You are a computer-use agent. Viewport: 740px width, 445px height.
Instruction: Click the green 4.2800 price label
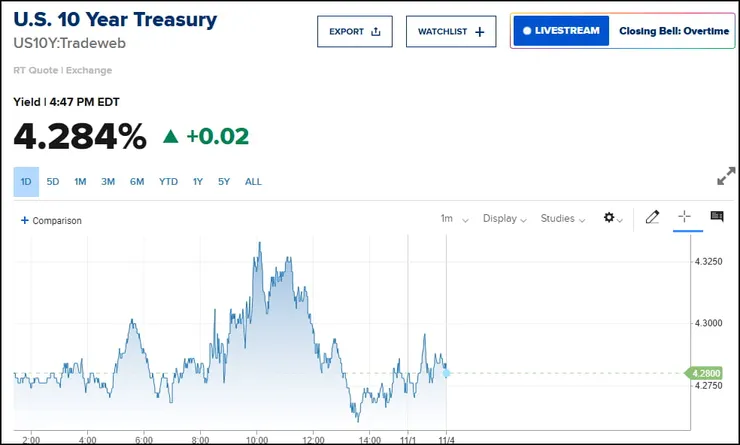(x=701, y=373)
